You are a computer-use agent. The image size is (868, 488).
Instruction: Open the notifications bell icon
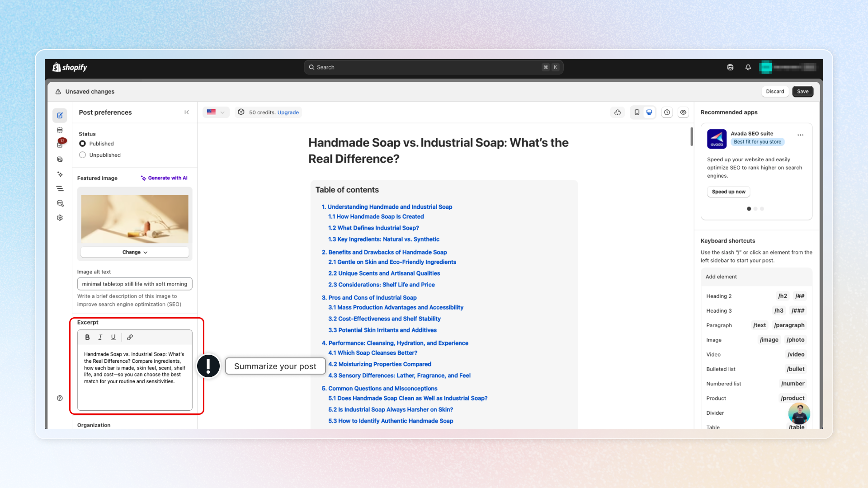[x=748, y=67]
